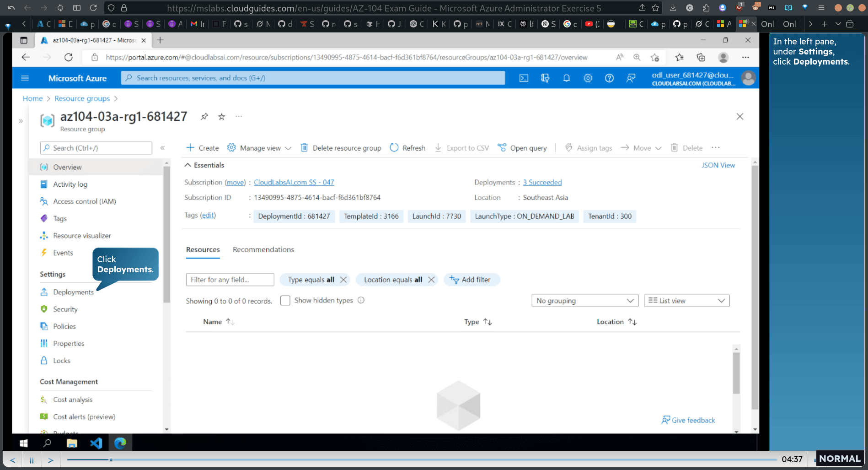The width and height of the screenshot is (868, 470).
Task: Pin resource group to dashboard
Action: pos(204,116)
